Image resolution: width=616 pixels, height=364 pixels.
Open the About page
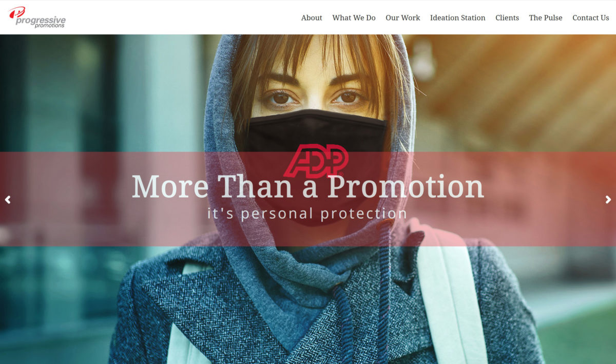click(x=312, y=17)
